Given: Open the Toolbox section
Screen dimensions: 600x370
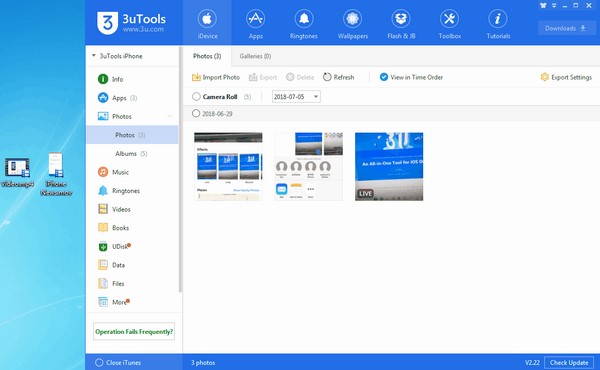Looking at the screenshot, I should coord(450,23).
